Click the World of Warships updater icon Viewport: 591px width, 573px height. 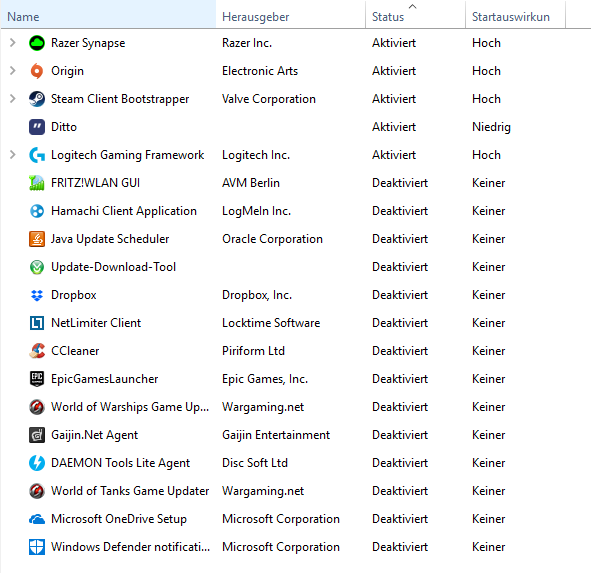(37, 407)
